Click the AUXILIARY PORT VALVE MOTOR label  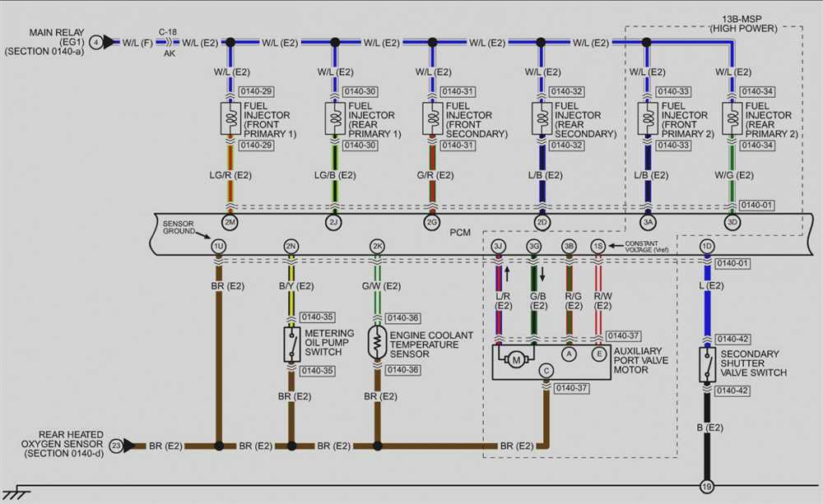point(641,360)
